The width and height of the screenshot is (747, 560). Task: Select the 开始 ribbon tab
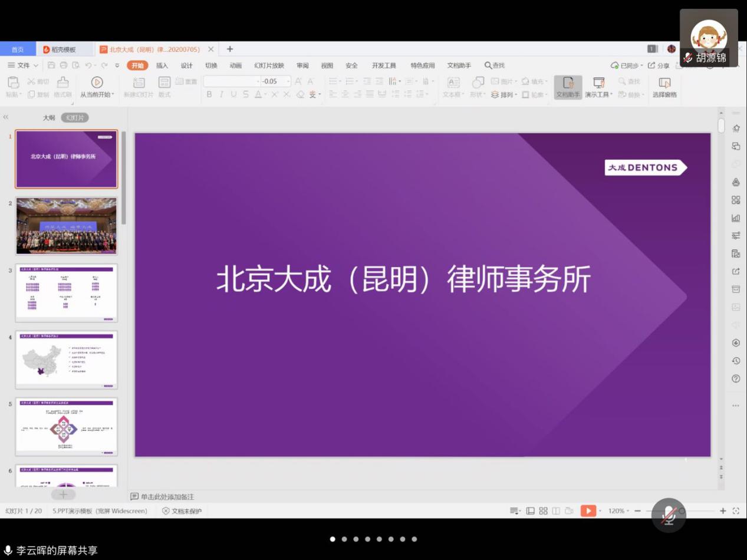(138, 65)
